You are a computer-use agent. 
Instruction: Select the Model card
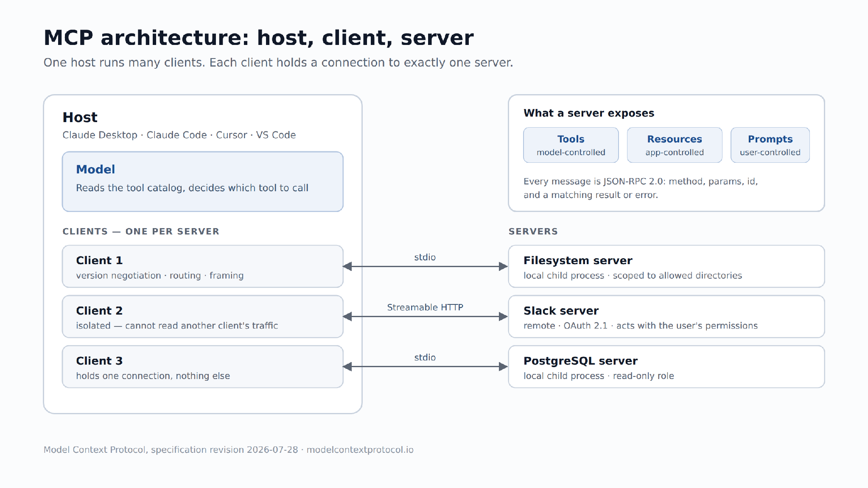tap(202, 181)
